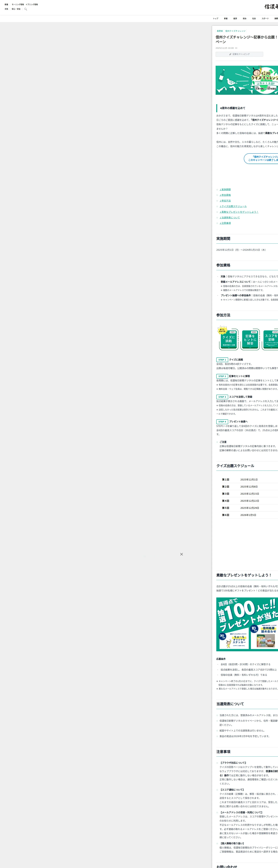
Task: Click the 100人 present campaign image
Action: pos(247,624)
